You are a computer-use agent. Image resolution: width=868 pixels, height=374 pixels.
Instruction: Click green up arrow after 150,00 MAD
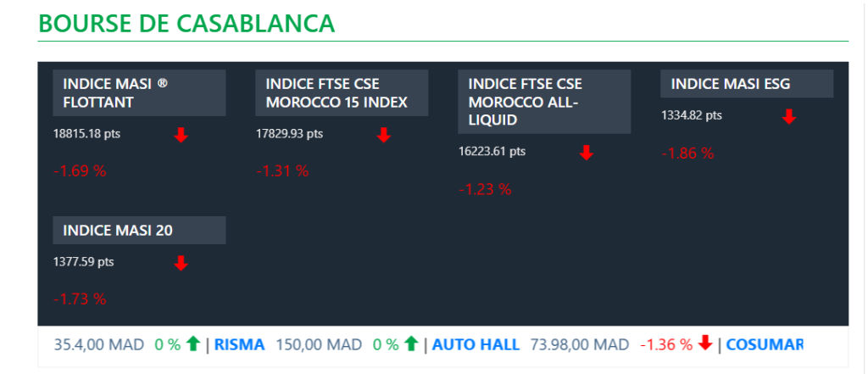[x=411, y=344]
